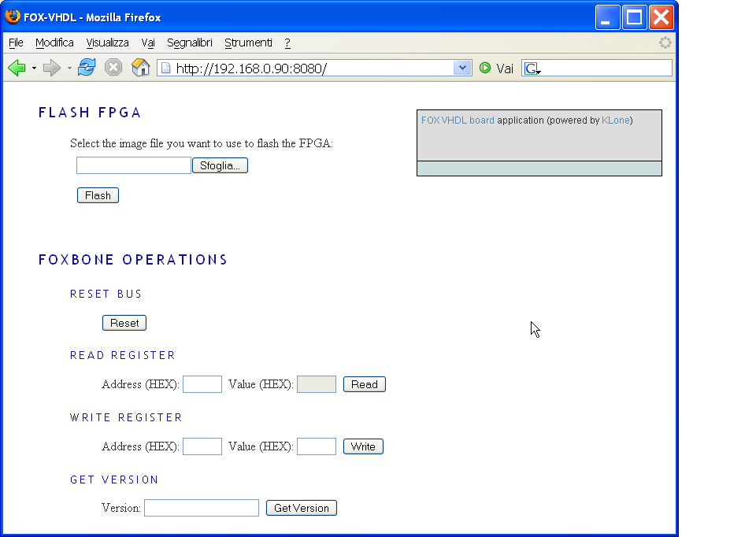This screenshot has width=756, height=537.
Task: Click the GET VERSION heading
Action: [114, 480]
